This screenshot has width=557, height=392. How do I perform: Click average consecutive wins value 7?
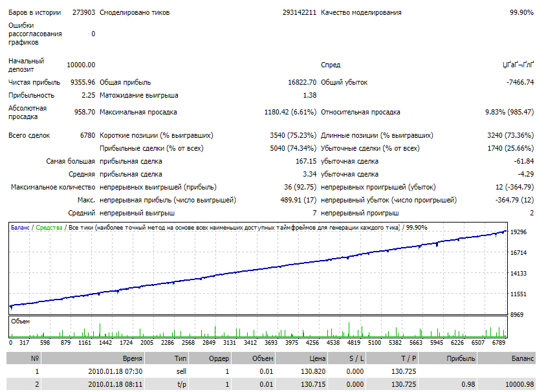tap(314, 213)
